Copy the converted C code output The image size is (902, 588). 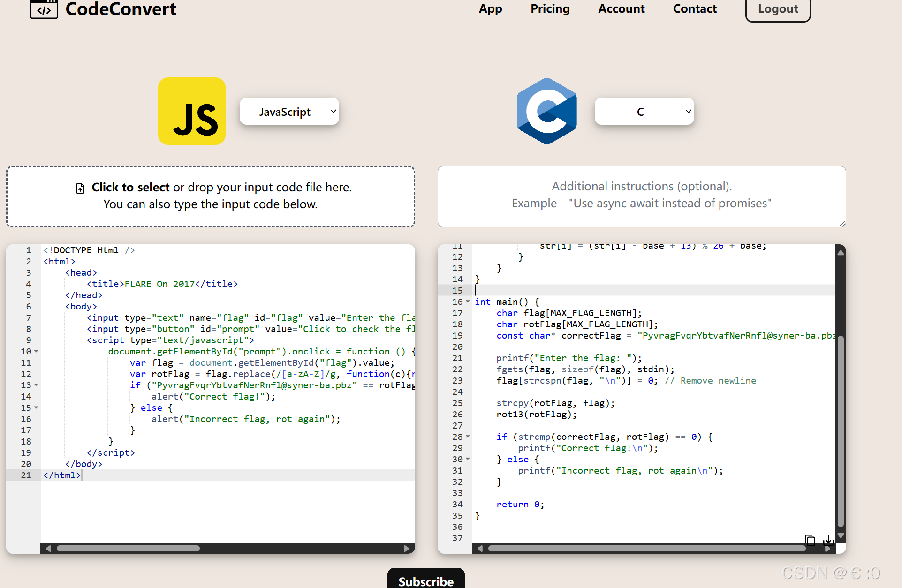tap(810, 540)
